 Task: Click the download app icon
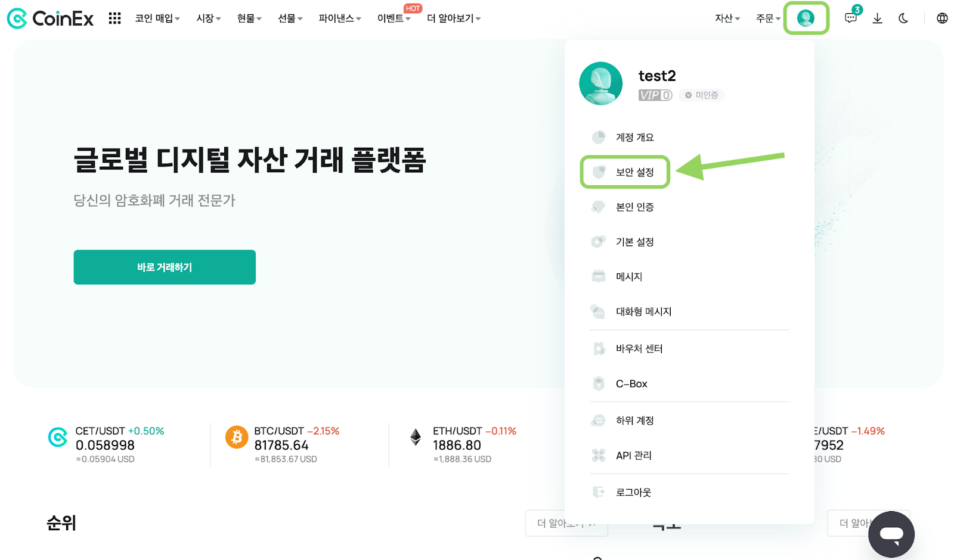coord(877,18)
